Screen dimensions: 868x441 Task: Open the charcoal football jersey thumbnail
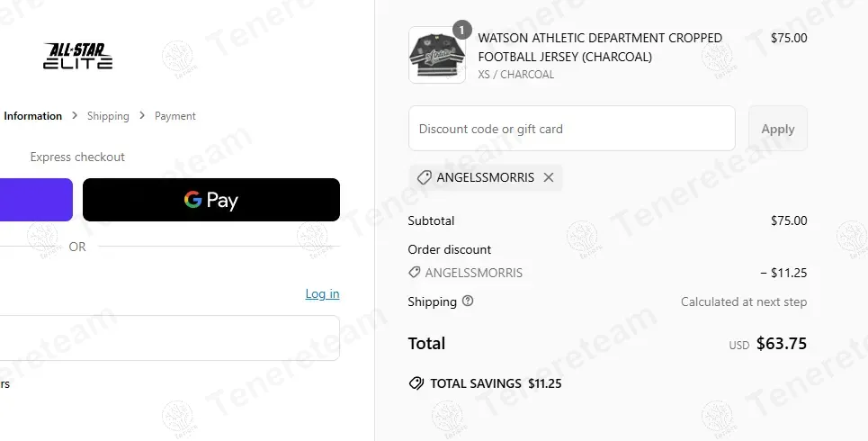coord(437,56)
